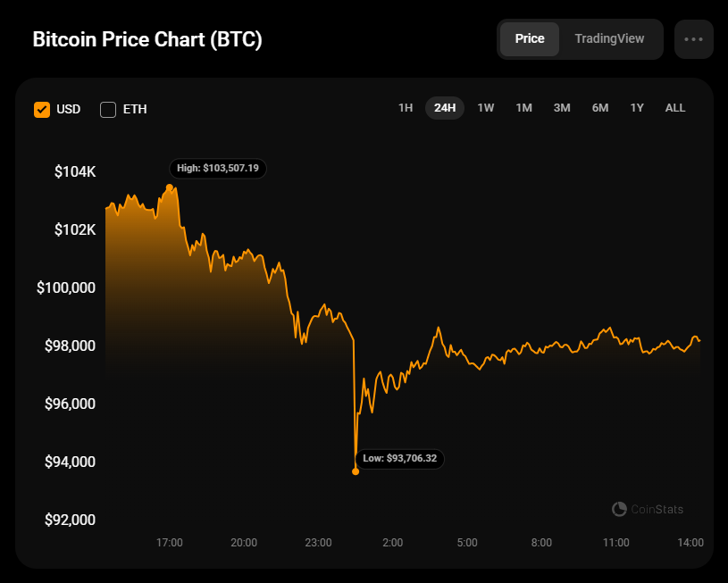Select the 24H time range
Screen dimensions: 728x583
click(x=445, y=108)
